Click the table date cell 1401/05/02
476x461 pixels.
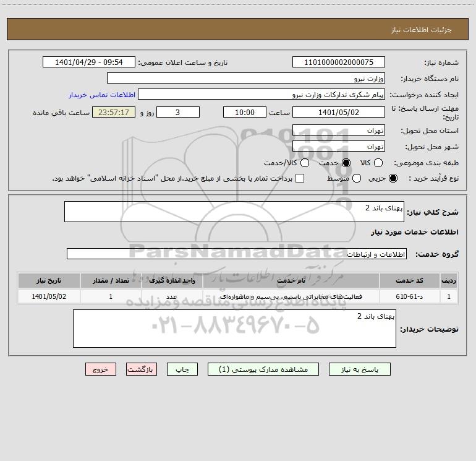pyautogui.click(x=49, y=296)
